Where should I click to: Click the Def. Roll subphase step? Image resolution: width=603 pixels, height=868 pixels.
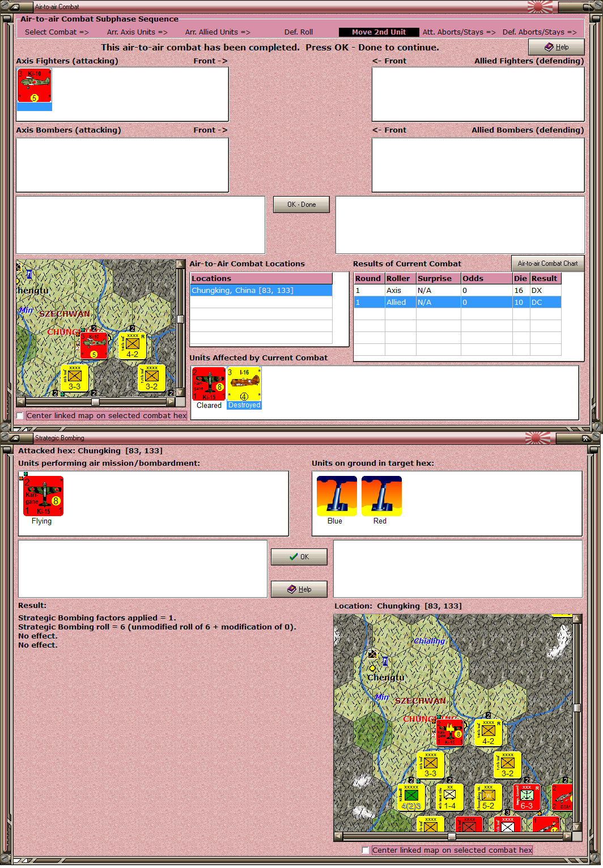pyautogui.click(x=299, y=32)
